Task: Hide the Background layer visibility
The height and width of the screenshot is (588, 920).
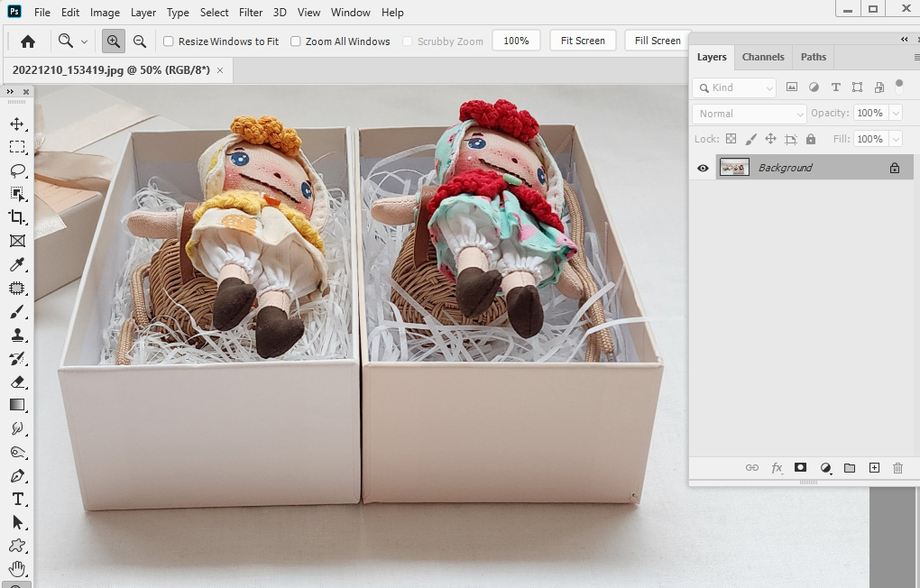Action: pos(703,168)
